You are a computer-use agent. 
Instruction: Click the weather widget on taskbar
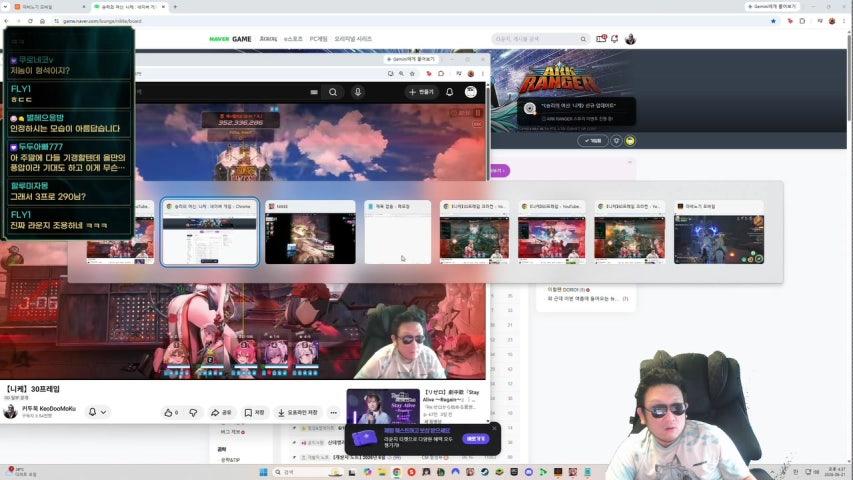click(20, 471)
